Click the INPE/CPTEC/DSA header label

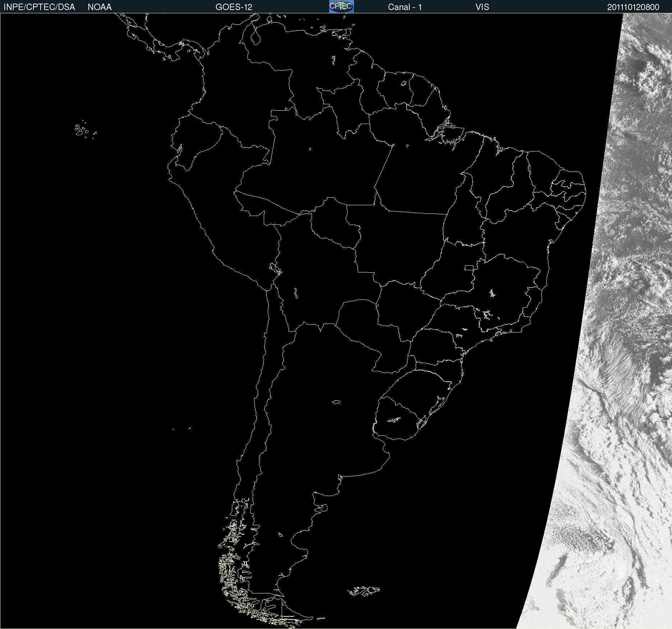39,7
